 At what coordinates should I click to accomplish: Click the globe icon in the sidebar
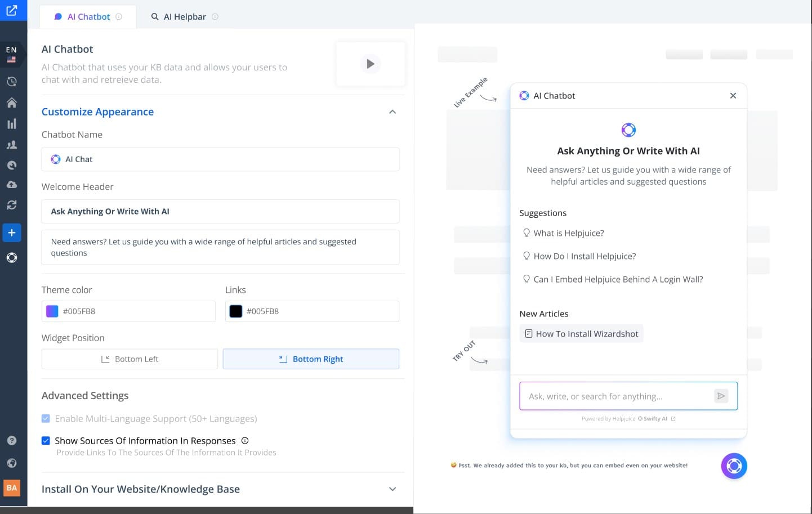pyautogui.click(x=11, y=463)
